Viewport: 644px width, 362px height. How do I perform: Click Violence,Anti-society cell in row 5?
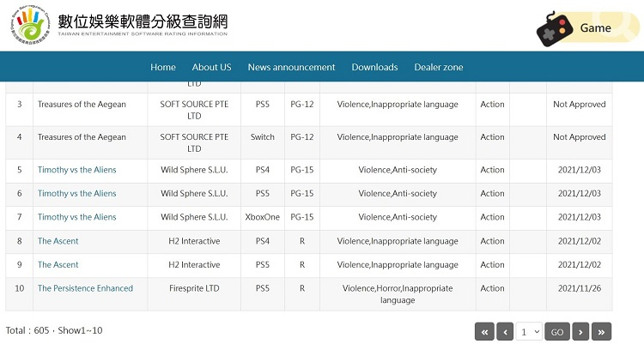tap(398, 170)
